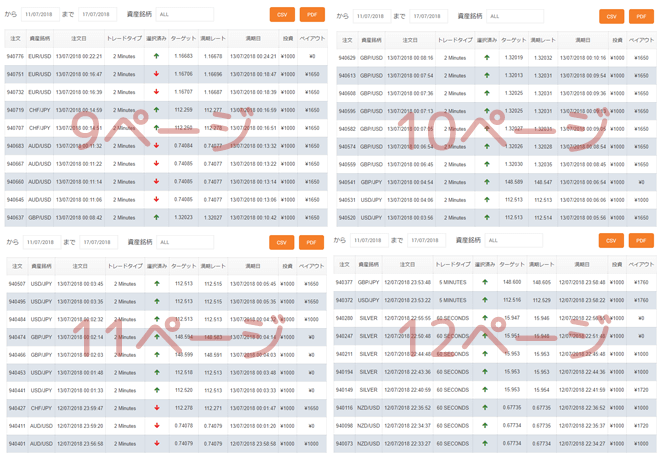Export PDF above the table listing order 940377
This screenshot has width=660, height=460.
tap(641, 241)
